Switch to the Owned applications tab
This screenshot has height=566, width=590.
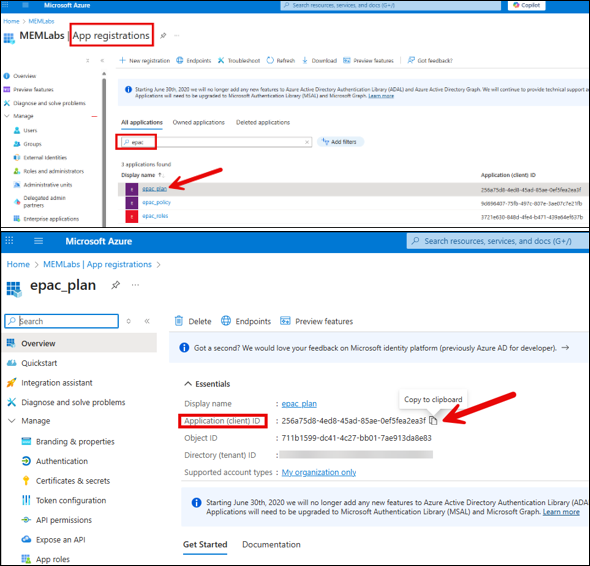click(198, 122)
